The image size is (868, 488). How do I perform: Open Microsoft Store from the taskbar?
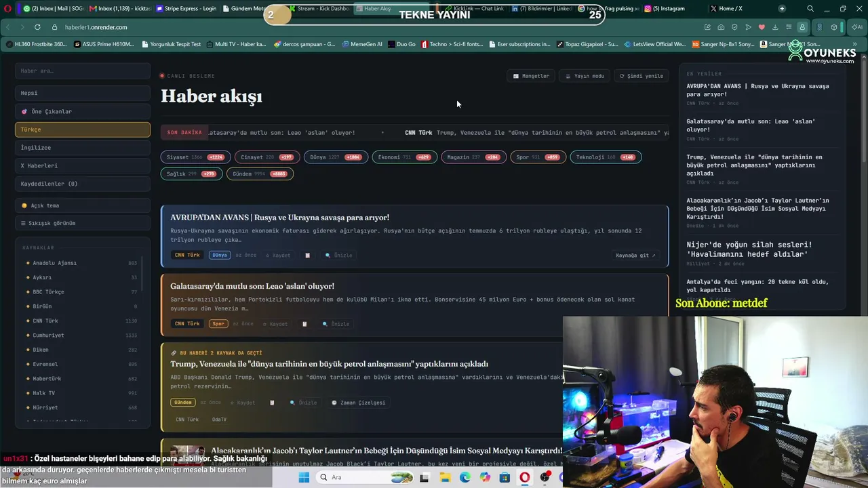click(x=505, y=478)
